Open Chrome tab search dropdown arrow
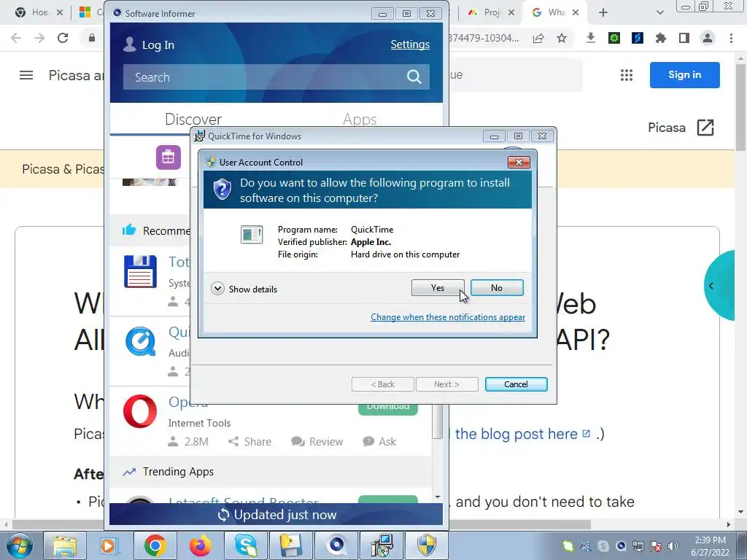 point(659,12)
